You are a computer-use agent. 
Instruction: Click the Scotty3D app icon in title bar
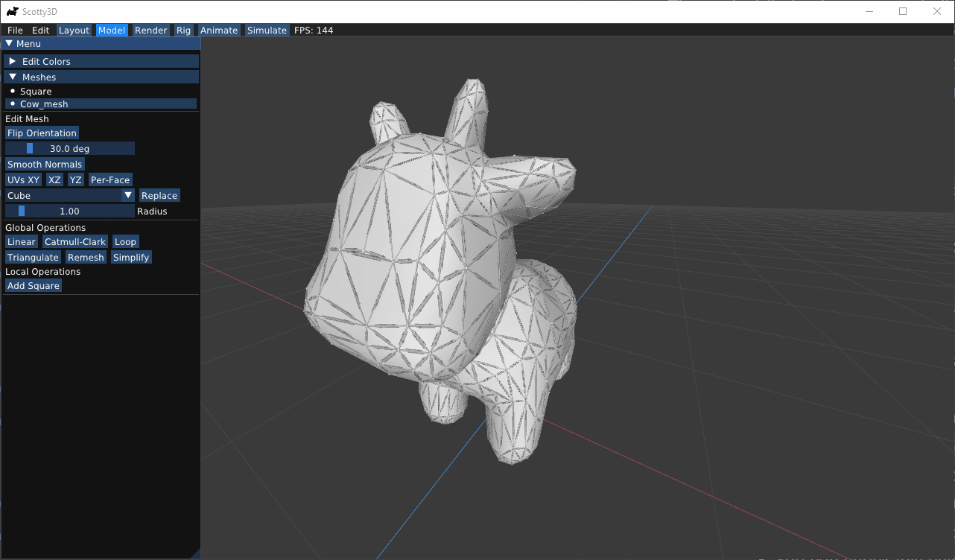pyautogui.click(x=12, y=11)
